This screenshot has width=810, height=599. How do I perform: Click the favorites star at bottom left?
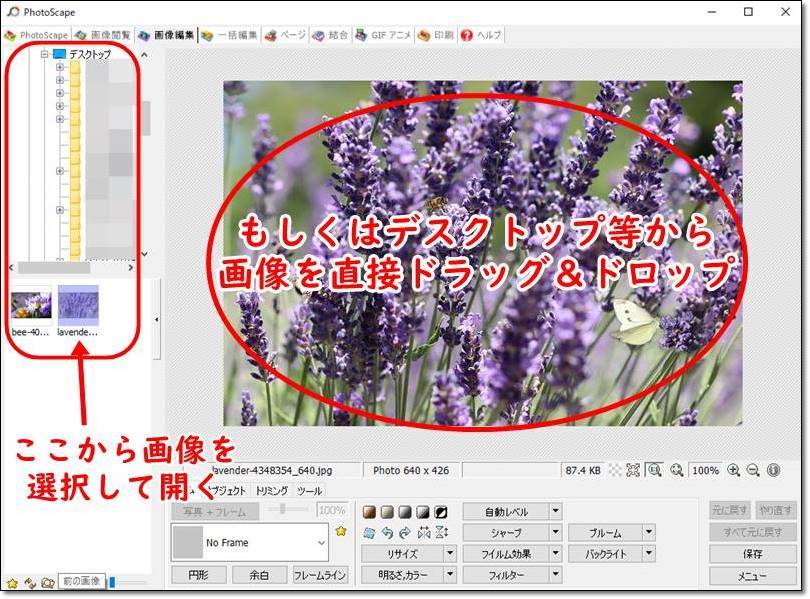pyautogui.click(x=12, y=583)
